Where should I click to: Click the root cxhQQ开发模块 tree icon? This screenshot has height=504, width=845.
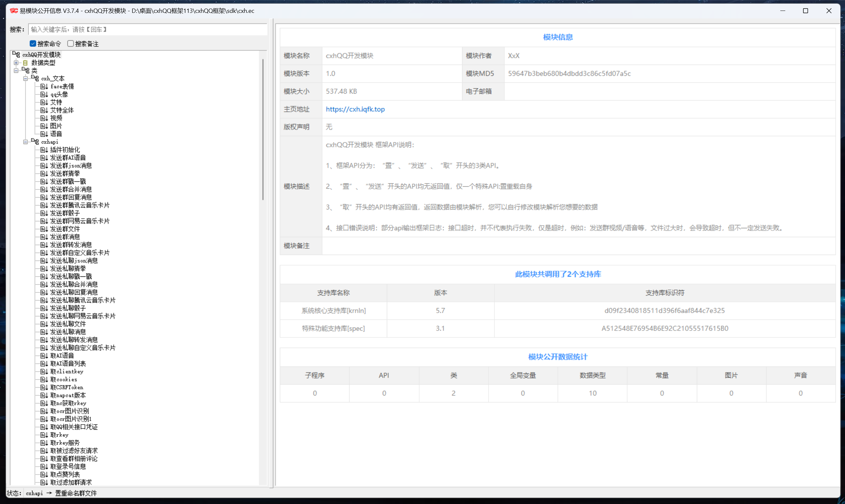[16, 55]
